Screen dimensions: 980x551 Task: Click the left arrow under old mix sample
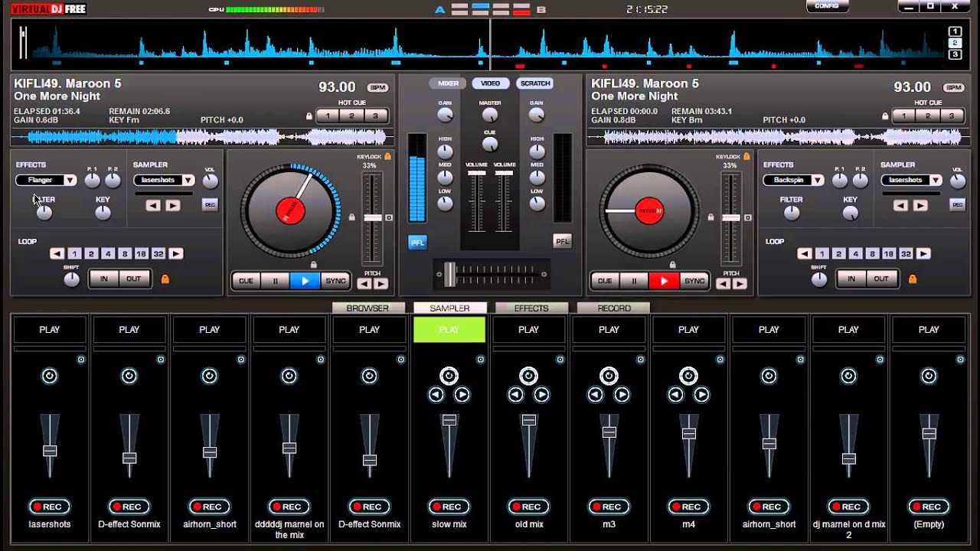point(516,395)
